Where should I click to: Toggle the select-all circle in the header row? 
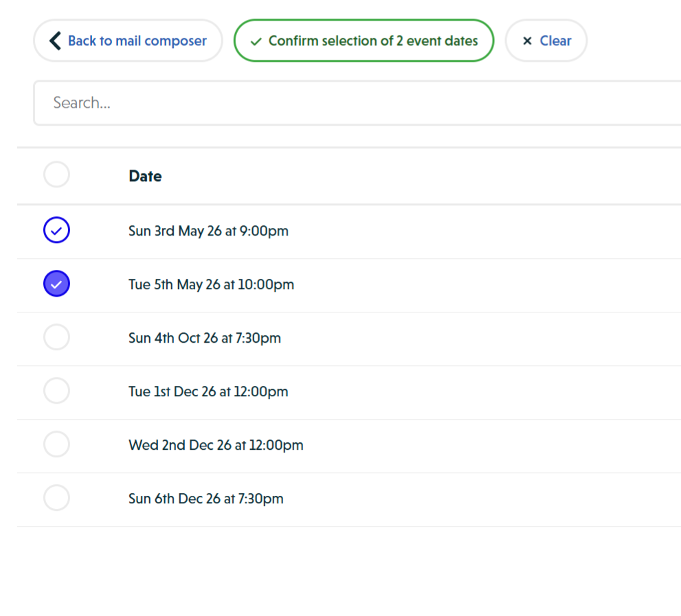[56, 174]
